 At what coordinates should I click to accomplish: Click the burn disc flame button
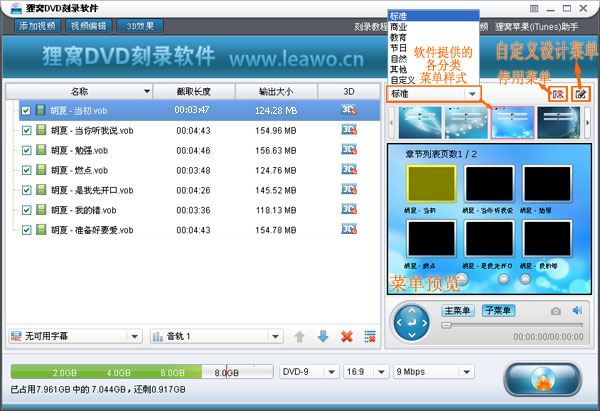(x=543, y=379)
